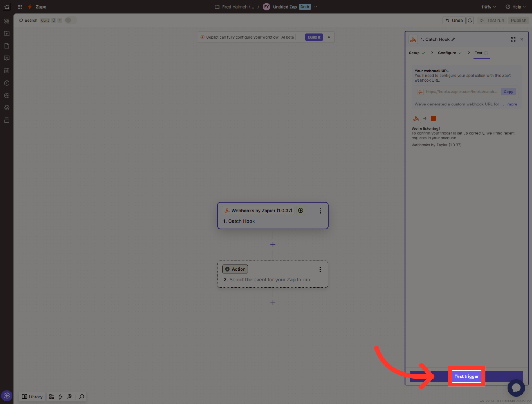Click the "We're listening!" heading
The image size is (532, 404).
point(426,128)
